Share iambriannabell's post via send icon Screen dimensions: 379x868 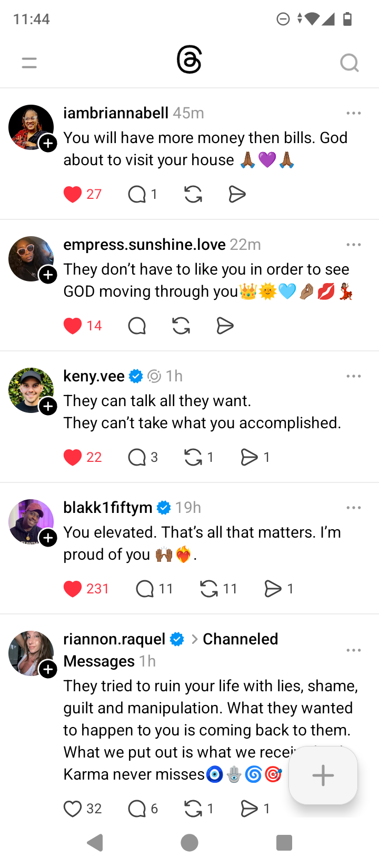(x=237, y=194)
